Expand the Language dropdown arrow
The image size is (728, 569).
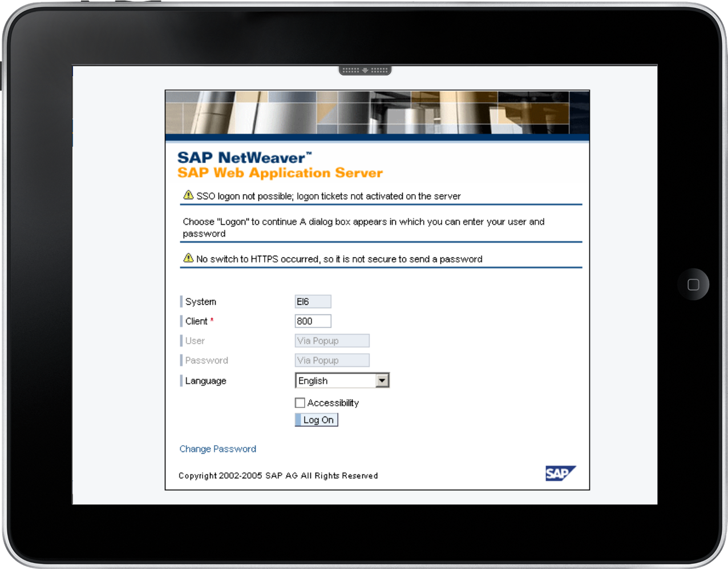(x=382, y=381)
